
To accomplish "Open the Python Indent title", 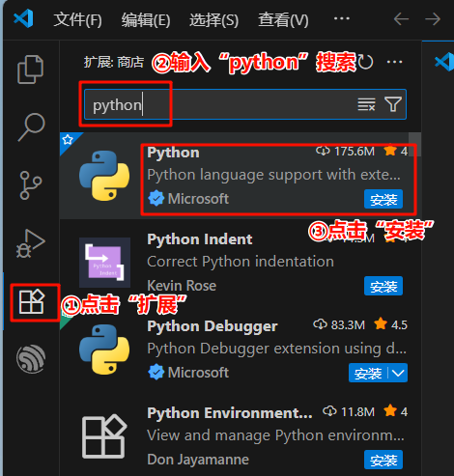I will (x=200, y=239).
